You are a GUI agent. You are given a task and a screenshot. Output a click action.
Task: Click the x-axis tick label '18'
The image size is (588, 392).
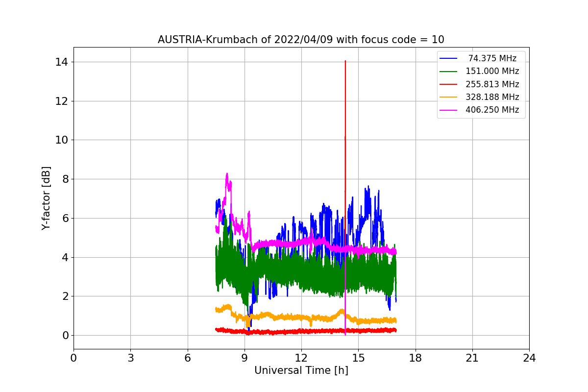click(416, 358)
